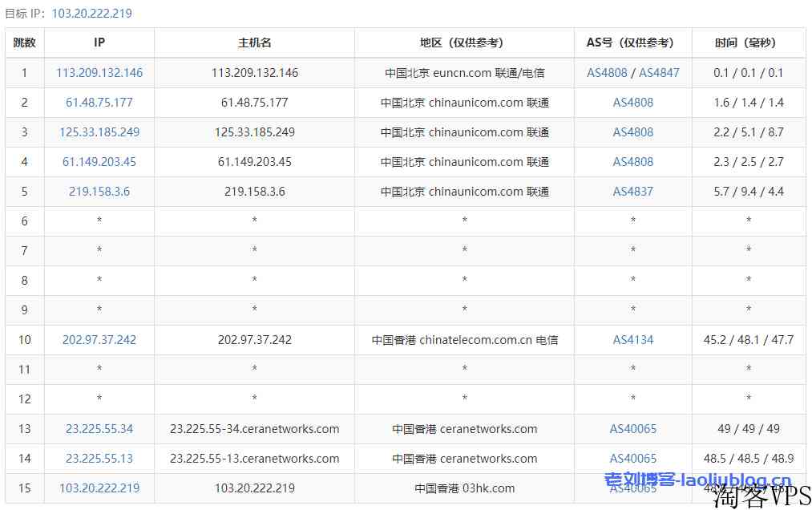This screenshot has width=812, height=510.
Task: Click the 219.158.3.6 IP link in hop 5
Action: [99, 192]
